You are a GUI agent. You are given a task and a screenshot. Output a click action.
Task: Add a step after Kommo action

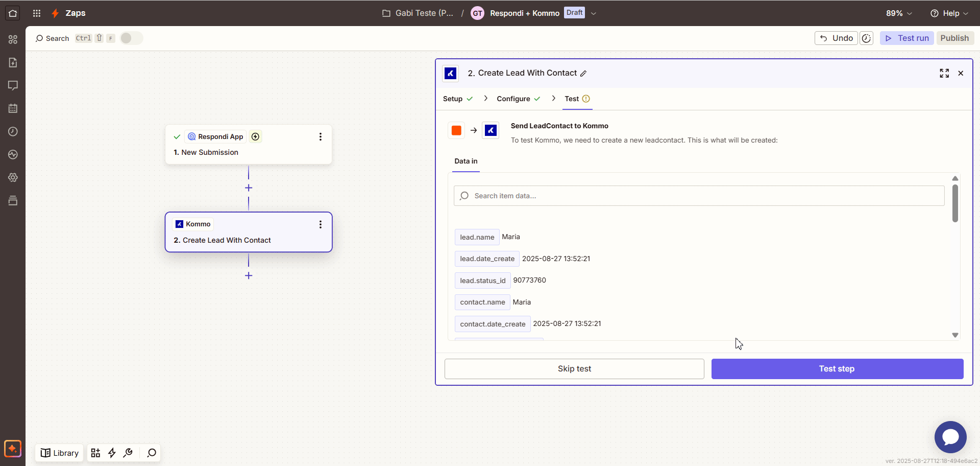[249, 275]
